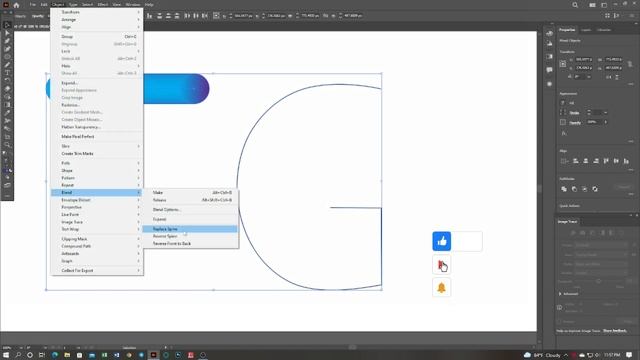This screenshot has height=360, width=640.
Task: Open more options in the Appearance section
Action: (631, 141)
